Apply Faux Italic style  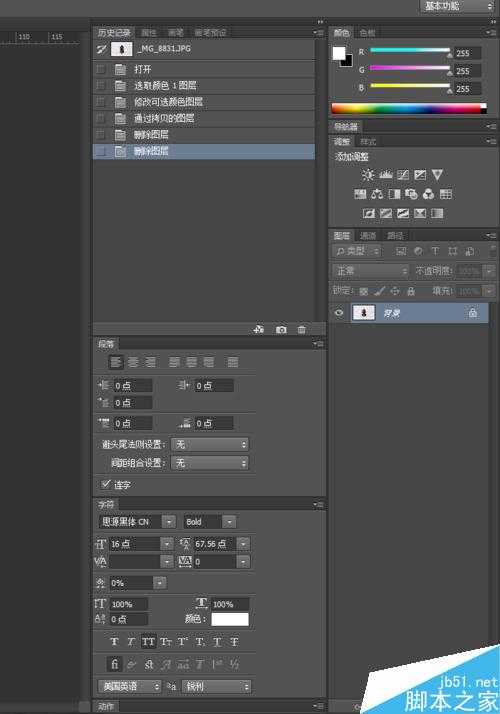click(131, 642)
